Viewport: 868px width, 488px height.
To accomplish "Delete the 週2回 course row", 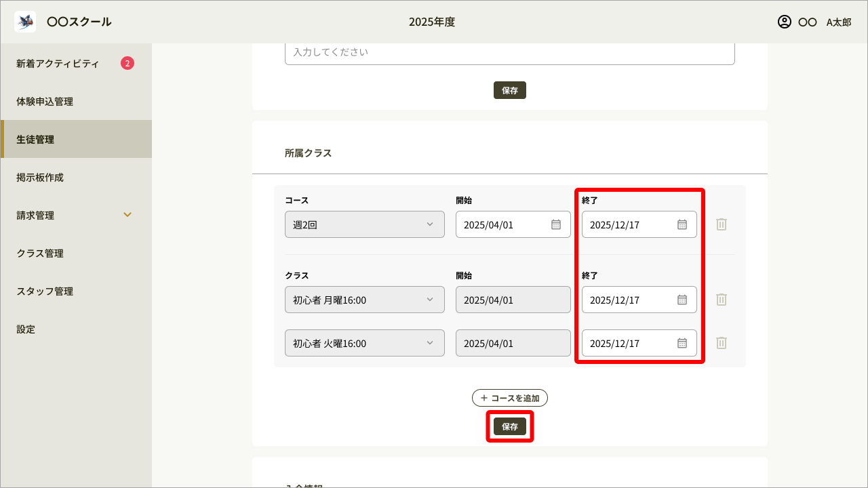I will [x=722, y=224].
